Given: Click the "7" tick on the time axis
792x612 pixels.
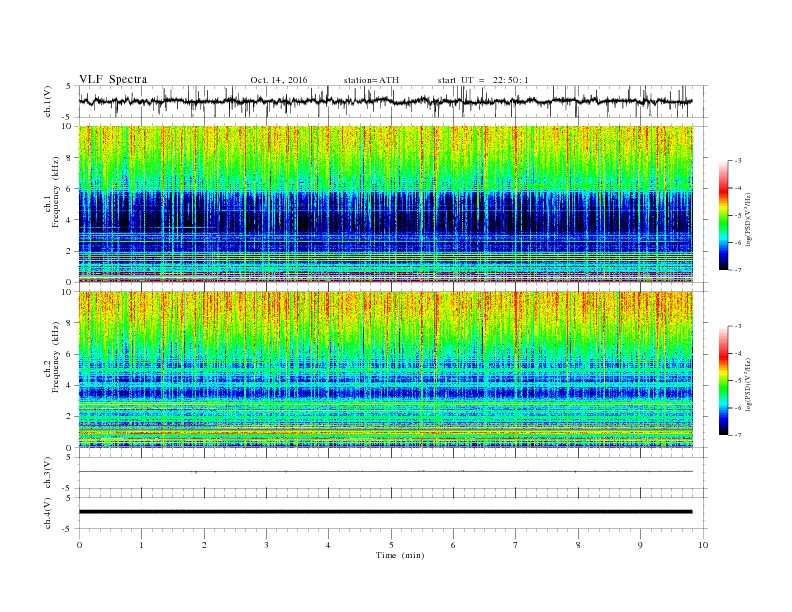Looking at the screenshot, I should pyautogui.click(x=516, y=545).
